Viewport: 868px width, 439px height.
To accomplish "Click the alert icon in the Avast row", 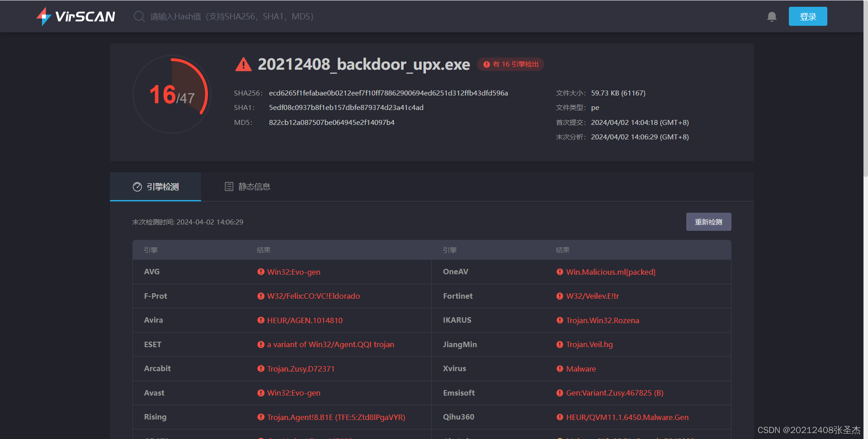I will 261,393.
